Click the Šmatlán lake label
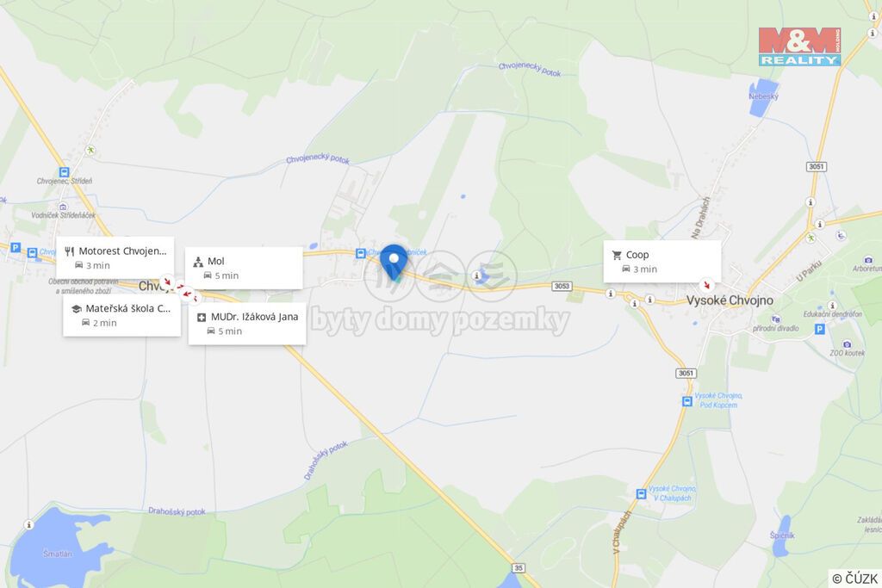Image resolution: width=882 pixels, height=588 pixels. tap(58, 554)
